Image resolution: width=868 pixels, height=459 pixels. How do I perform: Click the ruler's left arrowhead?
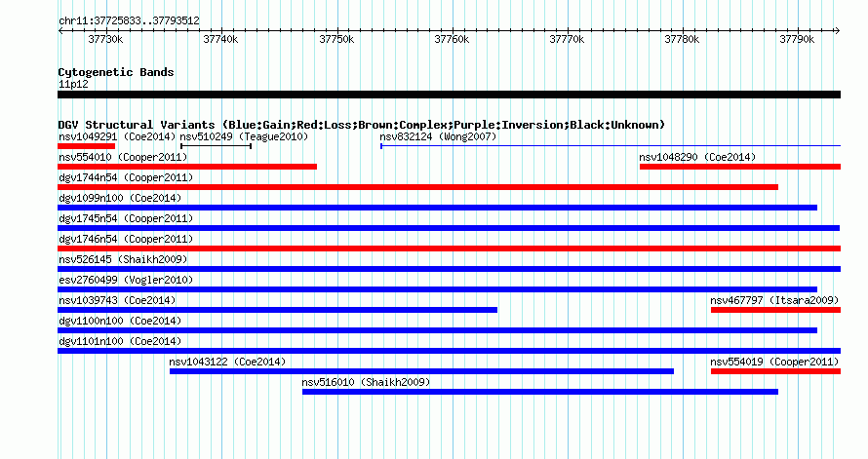(60, 31)
